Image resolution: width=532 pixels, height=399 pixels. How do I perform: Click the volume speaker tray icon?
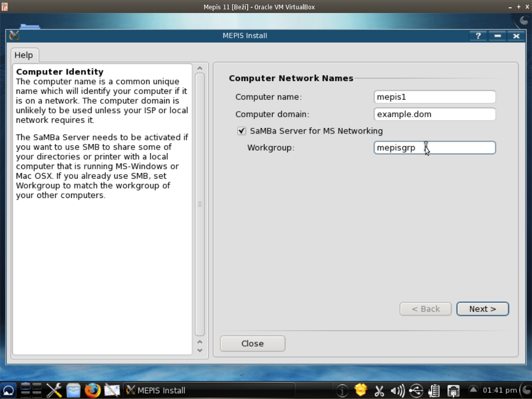point(397,391)
